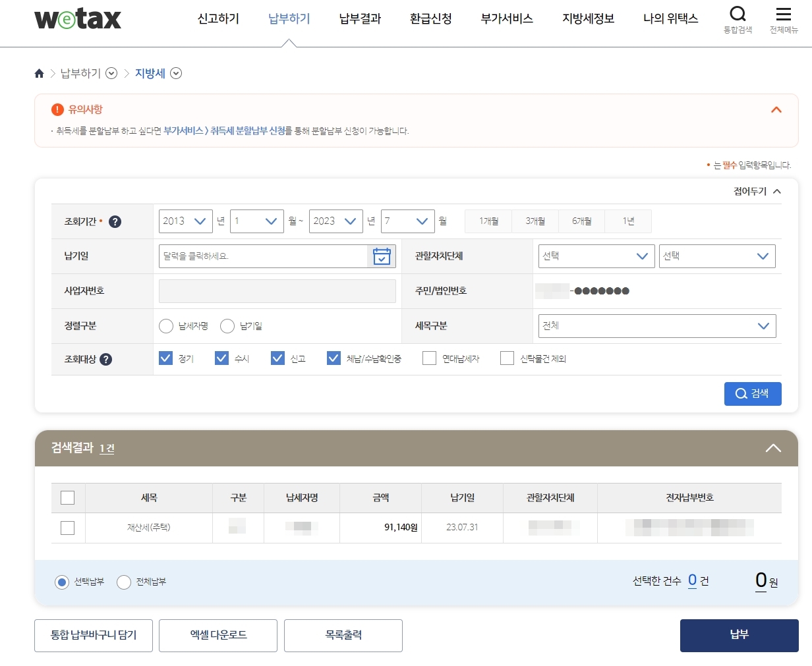Open the 부가서비스 menu
Screen dimensions: 812x666
pyautogui.click(x=507, y=18)
